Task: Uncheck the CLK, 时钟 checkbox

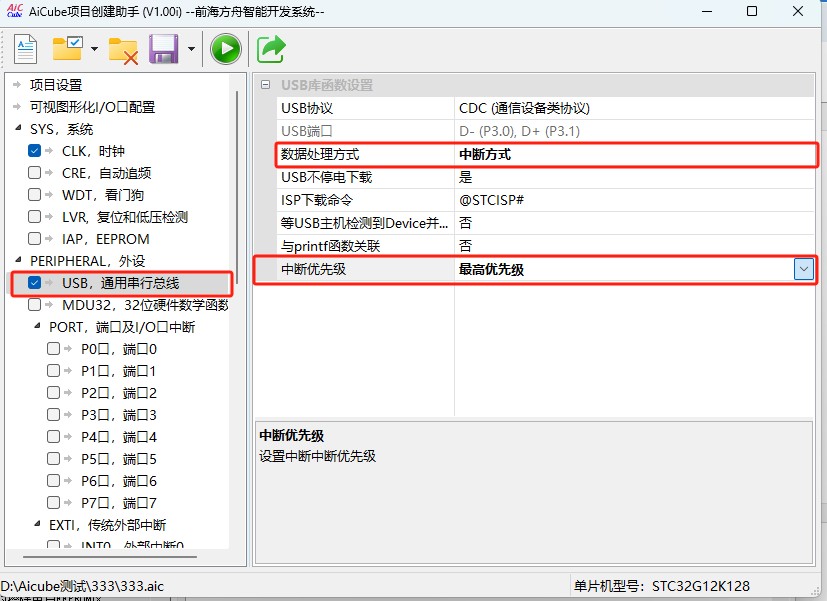Action: (34, 151)
